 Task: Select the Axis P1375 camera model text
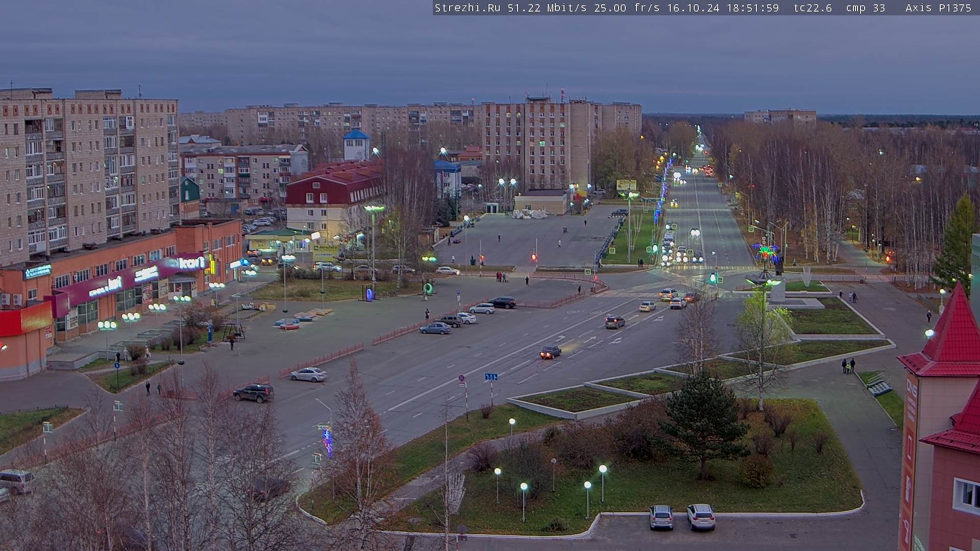[x=938, y=8]
